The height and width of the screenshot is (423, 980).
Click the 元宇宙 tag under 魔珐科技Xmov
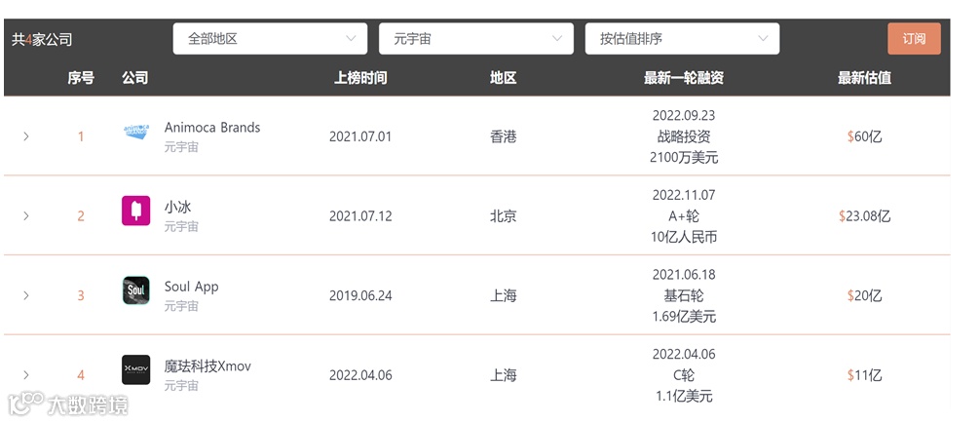(x=181, y=385)
